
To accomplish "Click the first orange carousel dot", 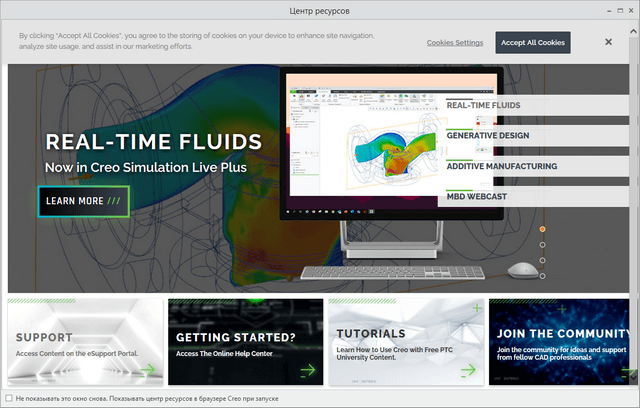I will 542,229.
